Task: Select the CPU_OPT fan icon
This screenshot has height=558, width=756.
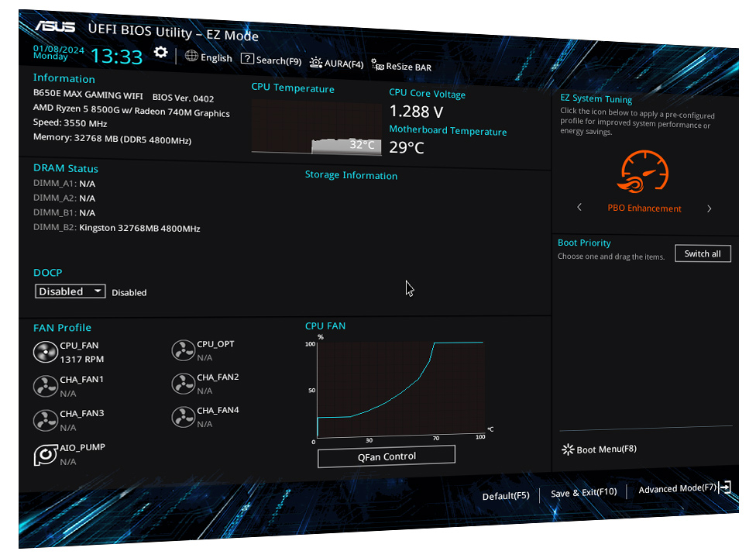Action: point(184,350)
